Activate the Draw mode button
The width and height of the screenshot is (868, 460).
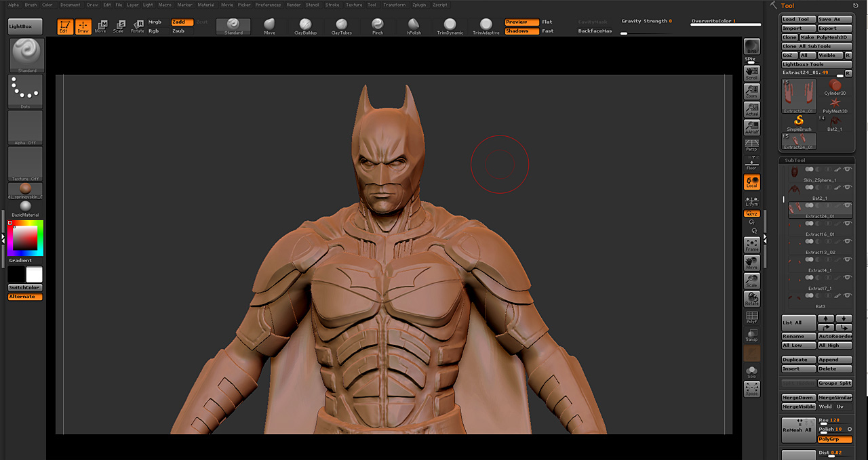click(x=83, y=27)
